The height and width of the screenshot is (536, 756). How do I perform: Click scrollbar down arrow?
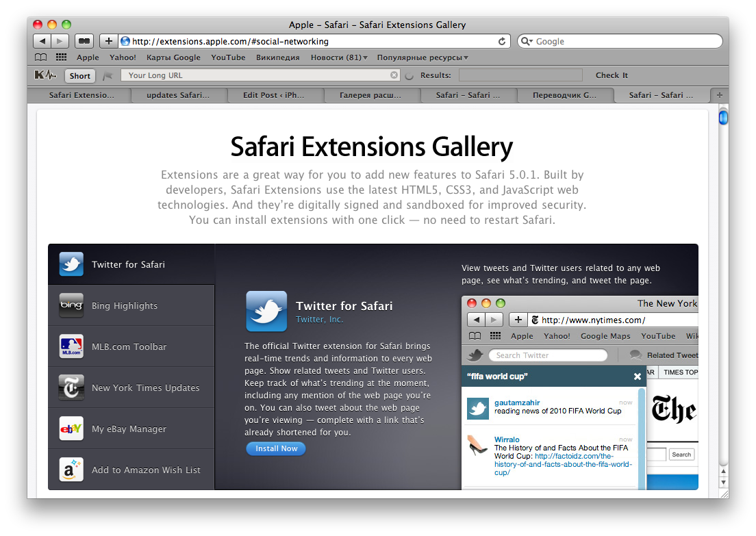(x=723, y=482)
